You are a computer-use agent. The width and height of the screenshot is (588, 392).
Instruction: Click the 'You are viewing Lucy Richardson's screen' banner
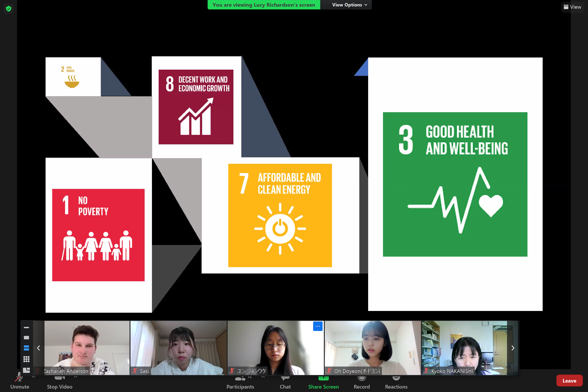pos(264,5)
